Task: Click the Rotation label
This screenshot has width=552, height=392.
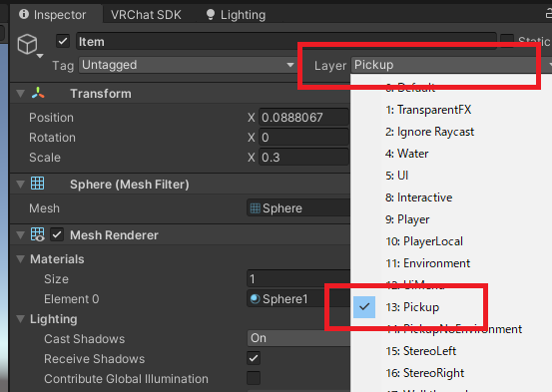Action: pyautogui.click(x=53, y=138)
